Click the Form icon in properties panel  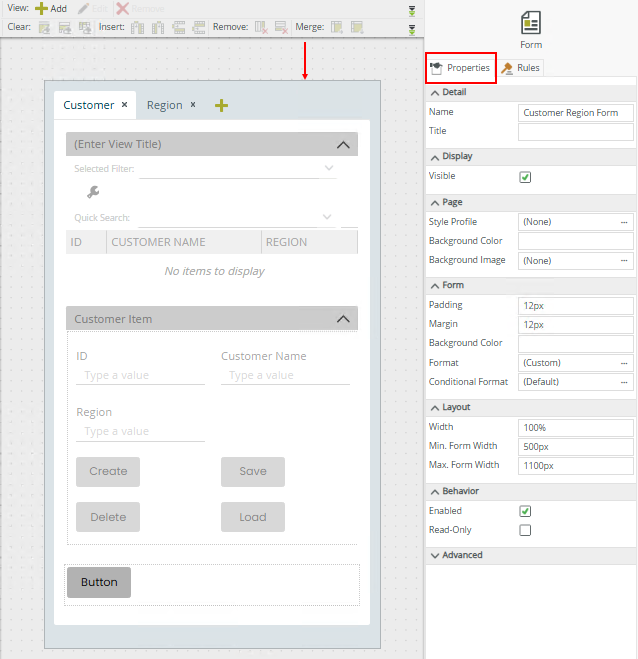tap(531, 23)
